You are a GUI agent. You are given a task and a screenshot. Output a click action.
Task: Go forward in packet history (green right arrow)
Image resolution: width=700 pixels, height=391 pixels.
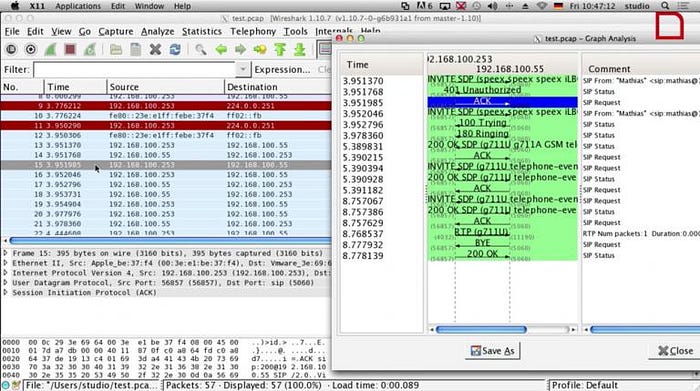[x=241, y=49]
